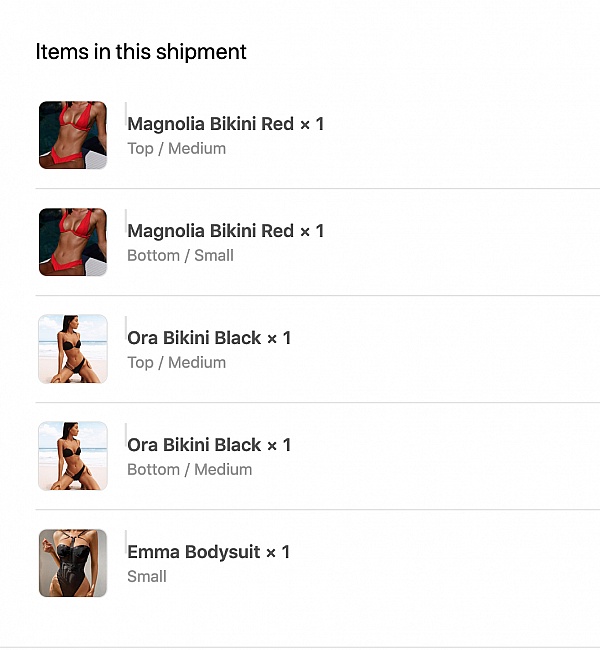Open the Magnolia Bikini Red top thumbnail
Image resolution: width=600 pixels, height=650 pixels.
73,135
